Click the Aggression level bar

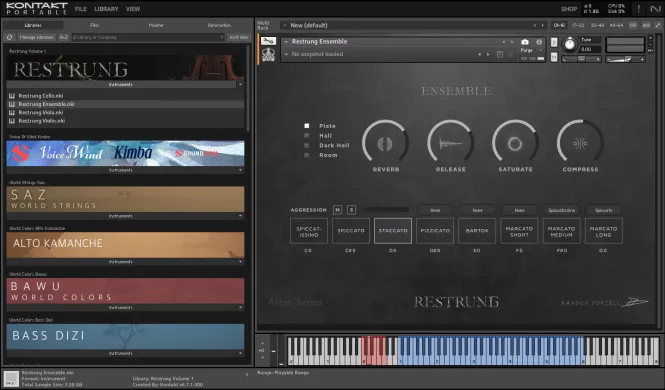tap(387, 209)
